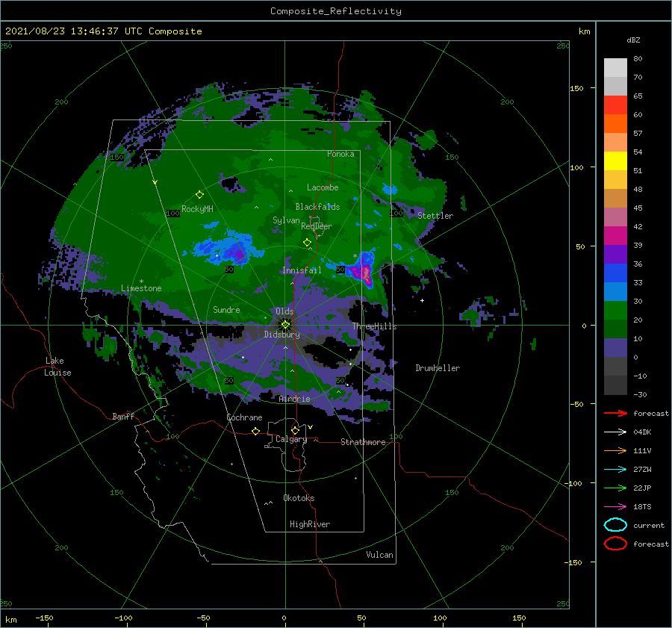The image size is (672, 628).
Task: Click the radar site marker at Olds
Action: (285, 325)
